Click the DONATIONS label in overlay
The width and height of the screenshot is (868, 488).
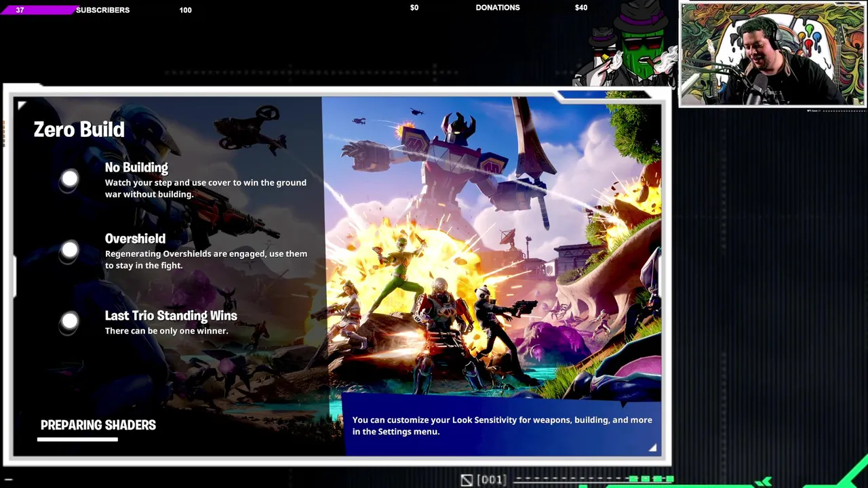pyautogui.click(x=498, y=7)
